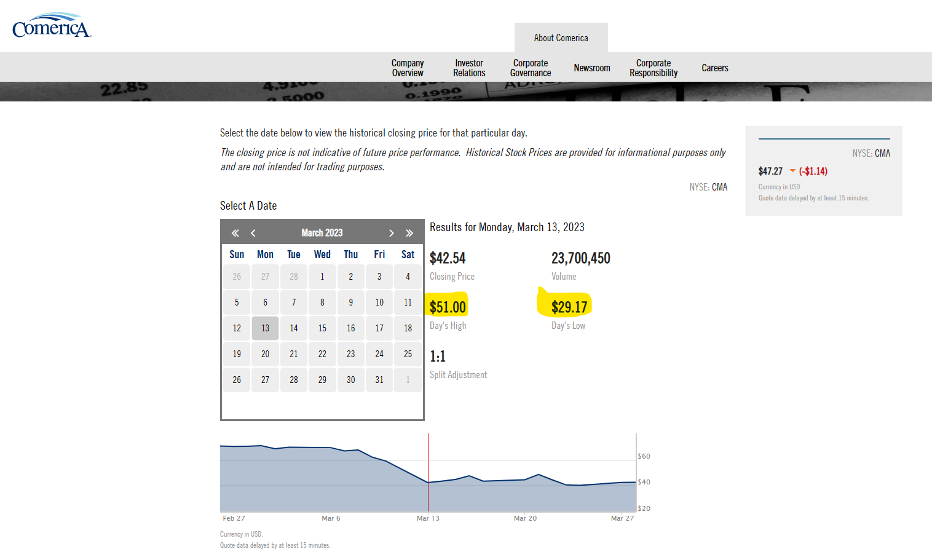Click the Comerica logo
This screenshot has width=932, height=560.
click(52, 26)
